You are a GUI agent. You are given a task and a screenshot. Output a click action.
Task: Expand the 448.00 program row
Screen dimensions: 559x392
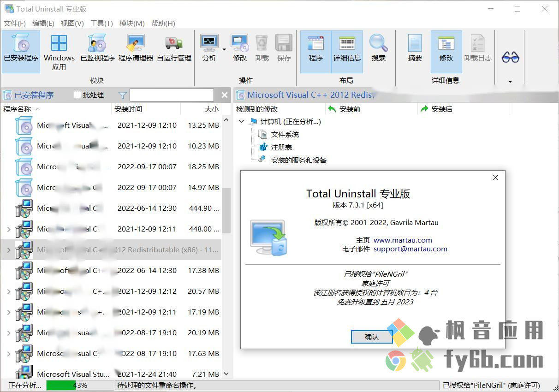pyautogui.click(x=9, y=229)
